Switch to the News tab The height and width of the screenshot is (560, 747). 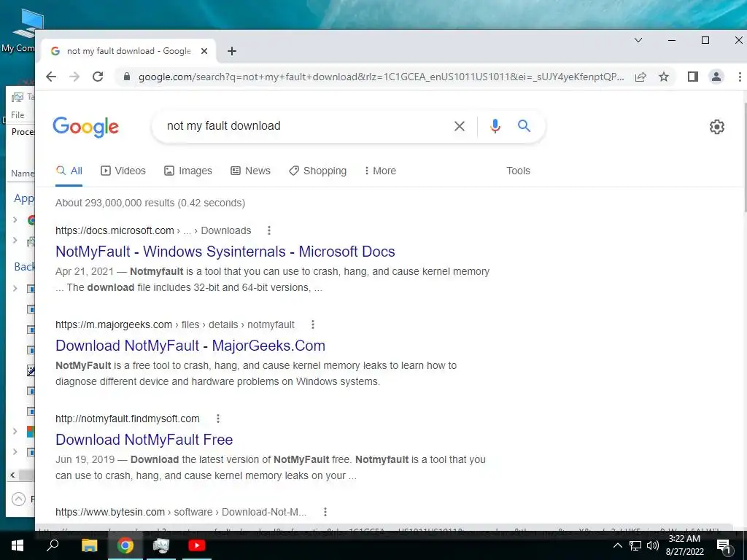tap(251, 171)
